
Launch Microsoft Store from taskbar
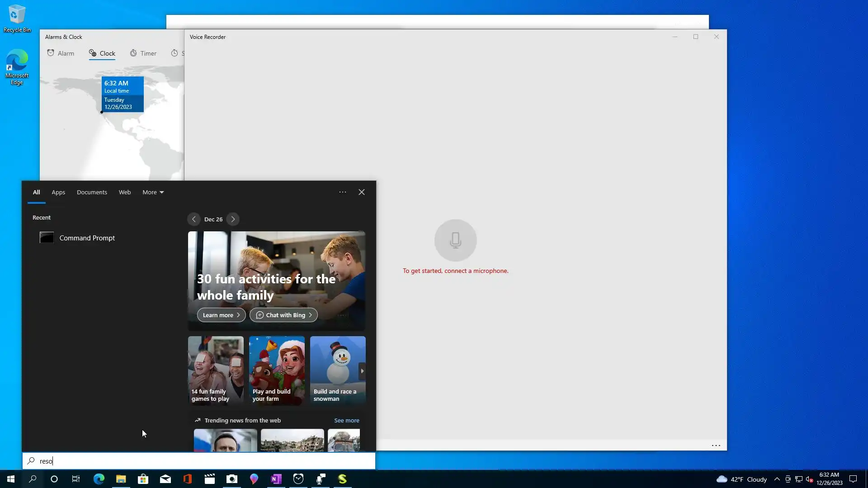point(143,479)
